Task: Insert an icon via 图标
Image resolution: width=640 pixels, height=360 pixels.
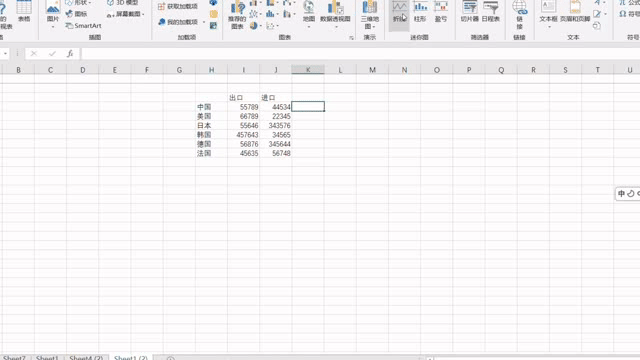Action: click(76, 14)
